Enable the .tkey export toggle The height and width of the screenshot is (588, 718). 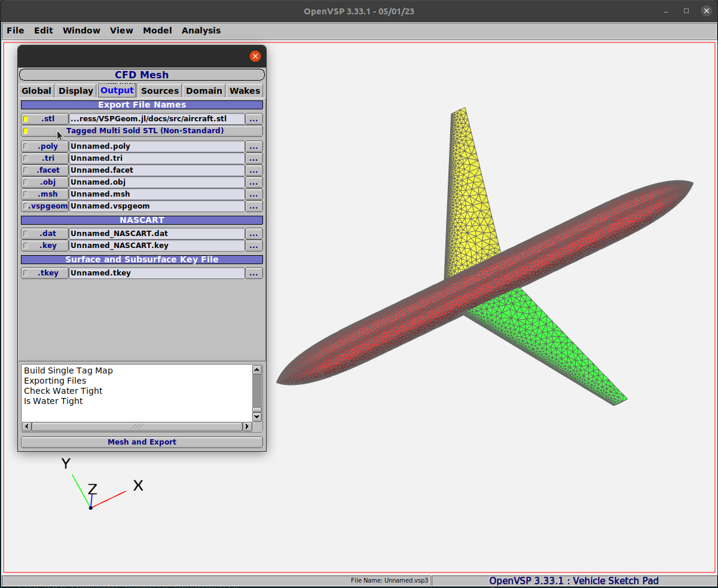point(45,273)
